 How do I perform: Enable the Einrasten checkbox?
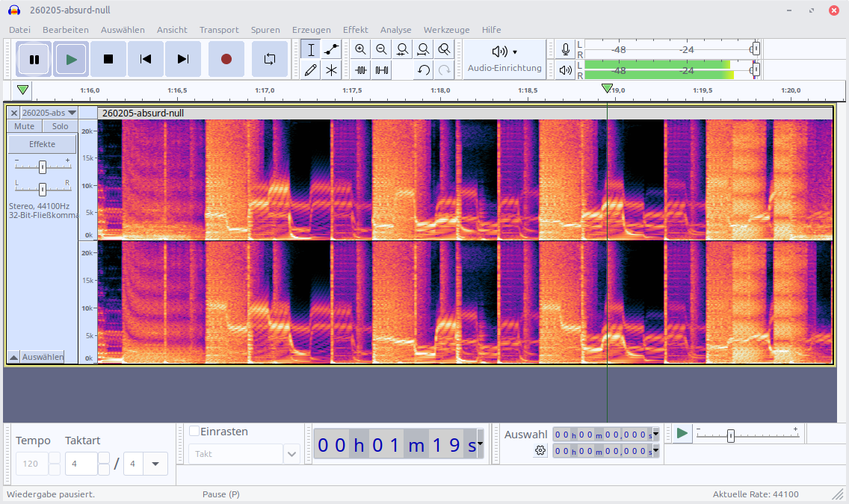pos(194,431)
